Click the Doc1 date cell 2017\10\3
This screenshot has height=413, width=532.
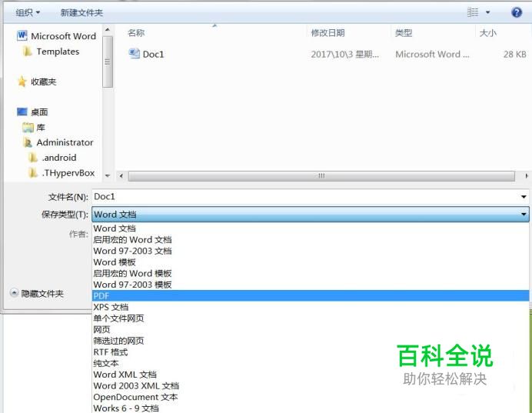point(344,55)
